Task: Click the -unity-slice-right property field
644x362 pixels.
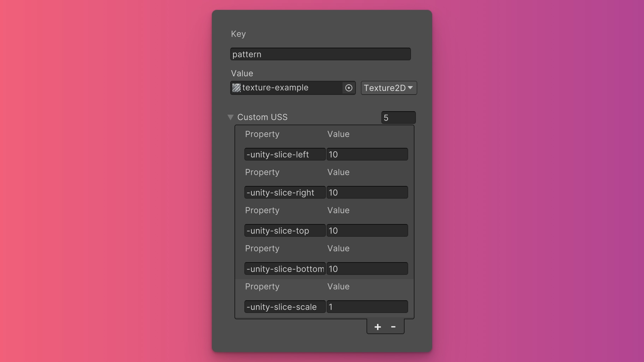Action: click(x=285, y=192)
